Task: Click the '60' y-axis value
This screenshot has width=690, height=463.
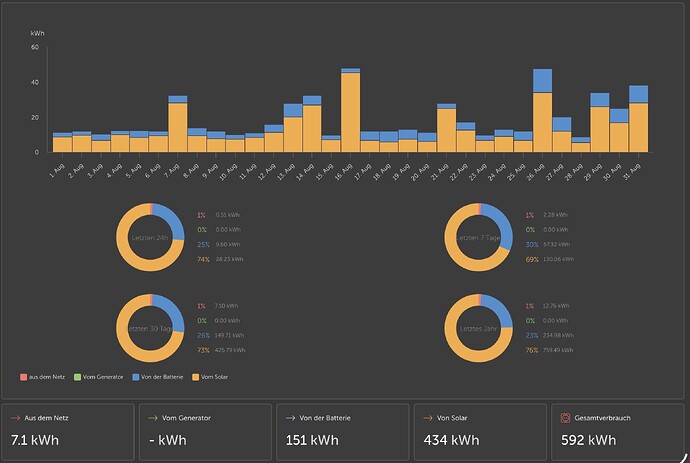Action: tap(35, 47)
